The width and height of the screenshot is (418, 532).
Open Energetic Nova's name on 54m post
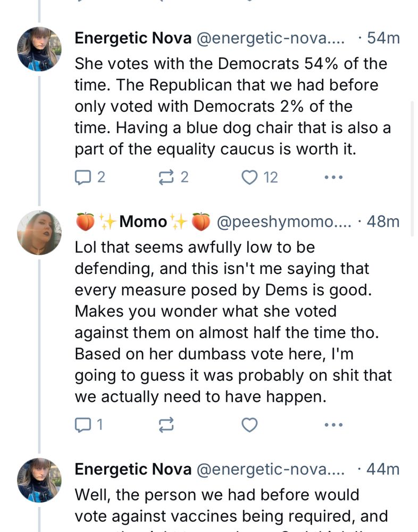click(133, 38)
